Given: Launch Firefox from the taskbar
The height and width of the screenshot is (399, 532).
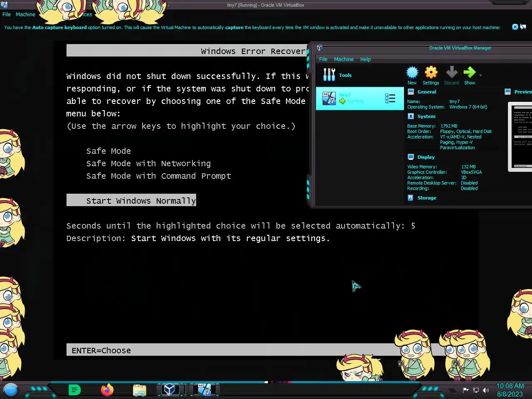Looking at the screenshot, I should tap(107, 390).
